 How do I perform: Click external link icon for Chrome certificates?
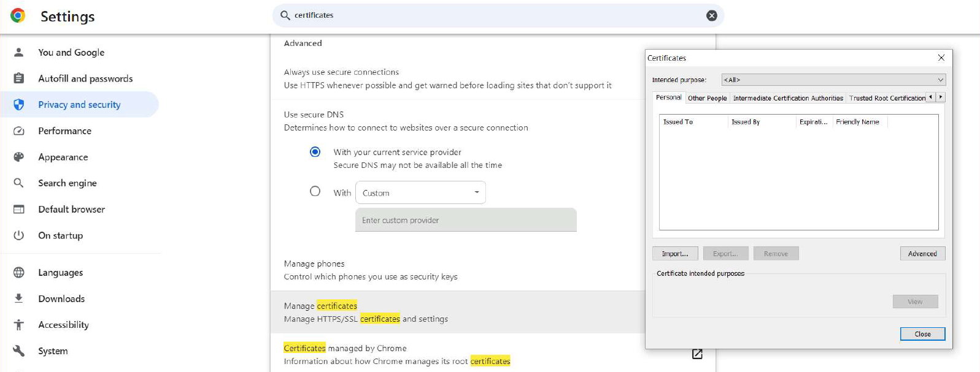tap(697, 354)
